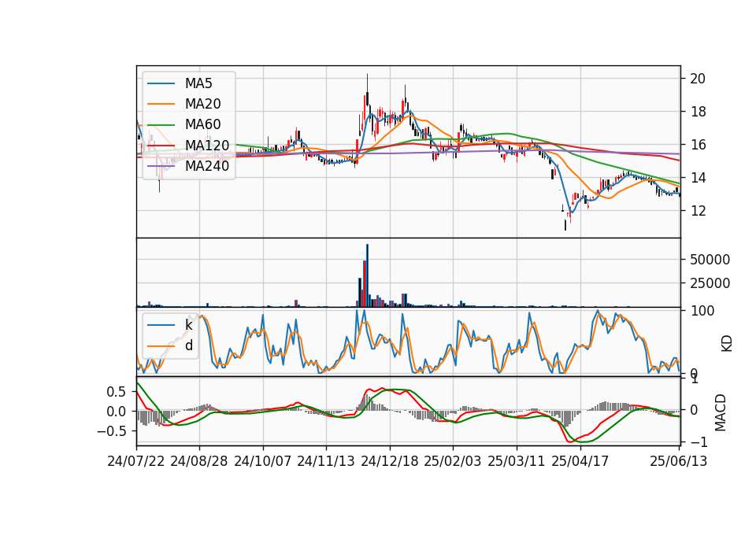Viewport: 756px width, 543px height.
Task: Click the MACD axis title
Action: point(721,412)
